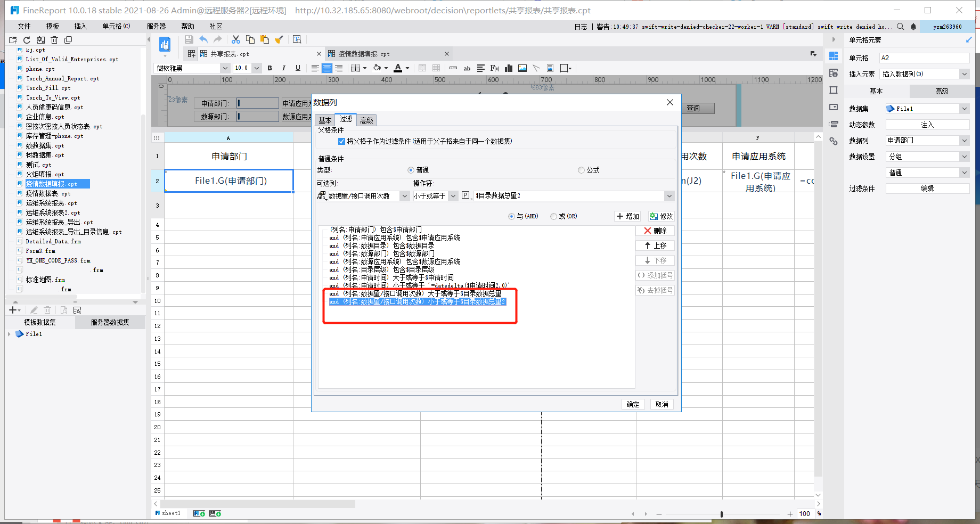
Task: Open the preview report icon
Action: click(297, 39)
